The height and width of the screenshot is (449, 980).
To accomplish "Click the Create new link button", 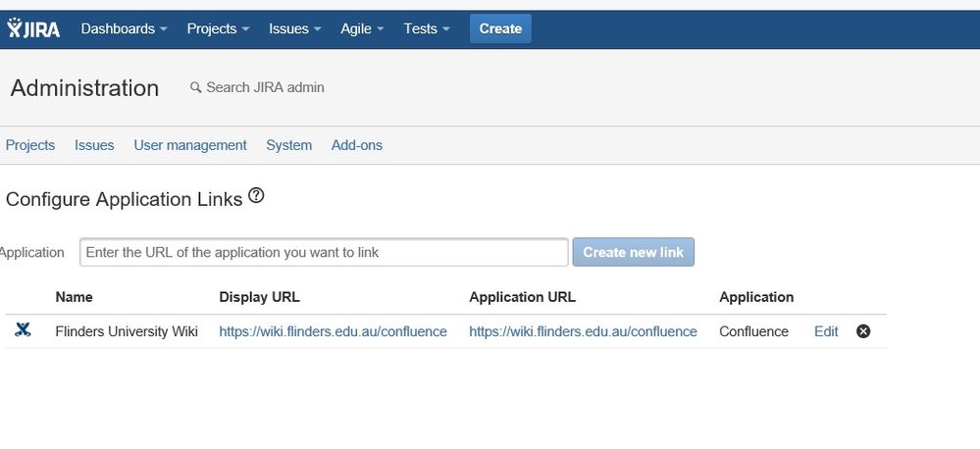I will (x=633, y=252).
